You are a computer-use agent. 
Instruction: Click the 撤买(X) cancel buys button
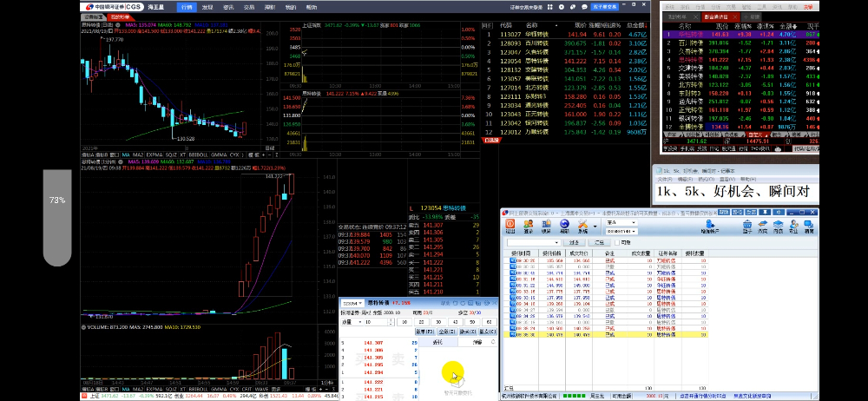click(469, 332)
